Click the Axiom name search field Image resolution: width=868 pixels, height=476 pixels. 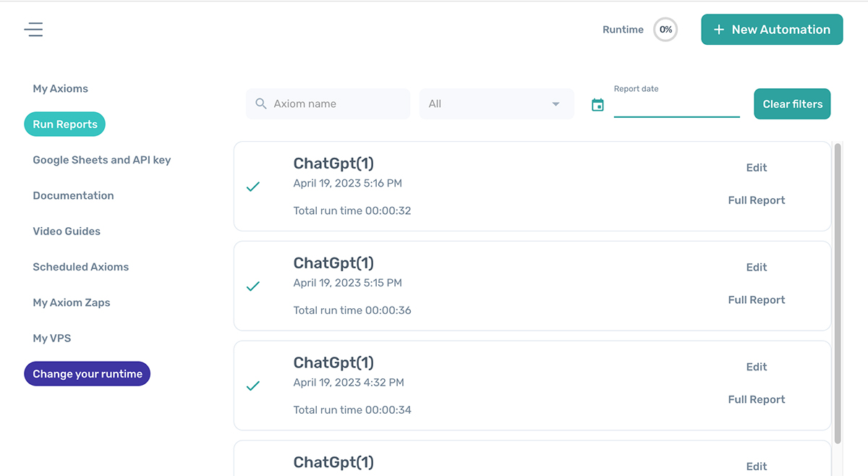pos(336,104)
